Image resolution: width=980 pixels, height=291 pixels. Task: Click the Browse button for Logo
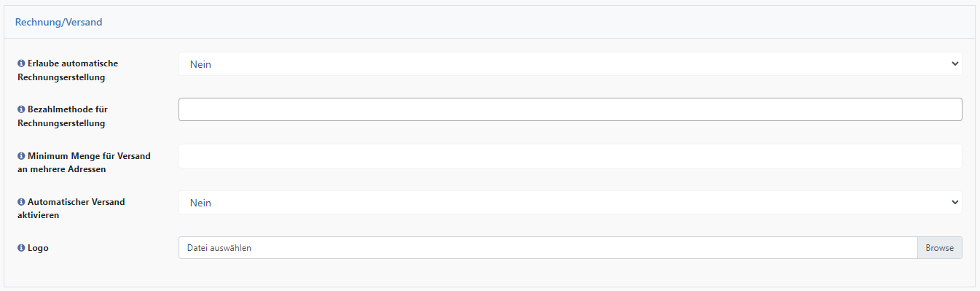point(940,248)
